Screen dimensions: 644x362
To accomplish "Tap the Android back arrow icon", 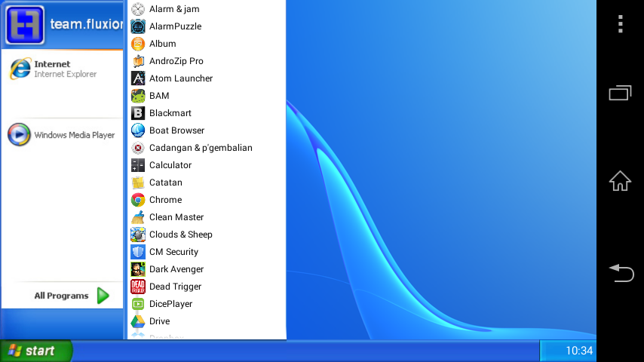I will pyautogui.click(x=621, y=273).
